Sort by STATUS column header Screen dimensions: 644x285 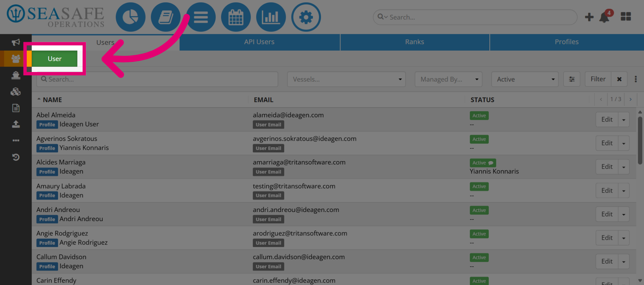click(x=482, y=100)
